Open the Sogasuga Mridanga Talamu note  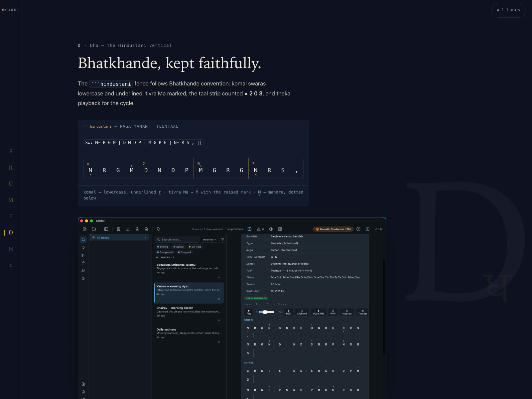(x=189, y=271)
